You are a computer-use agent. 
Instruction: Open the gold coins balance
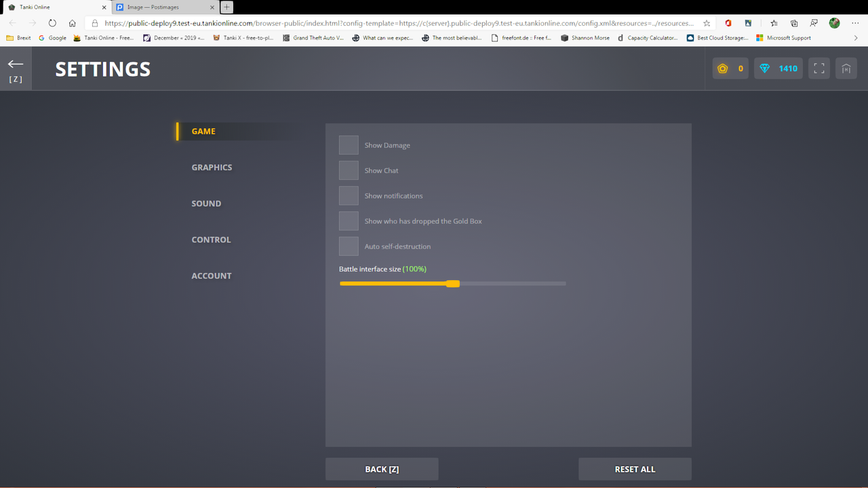point(730,68)
